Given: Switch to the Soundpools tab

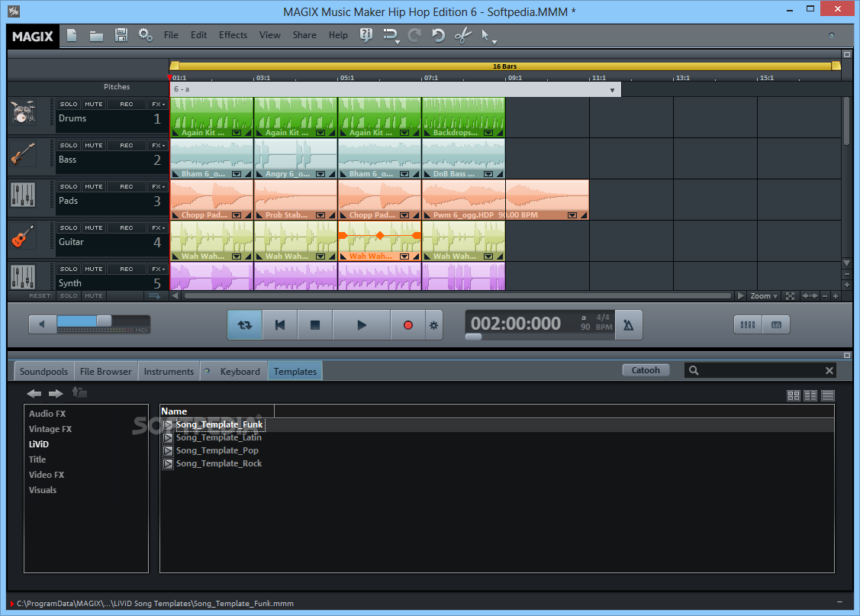Looking at the screenshot, I should click(44, 371).
